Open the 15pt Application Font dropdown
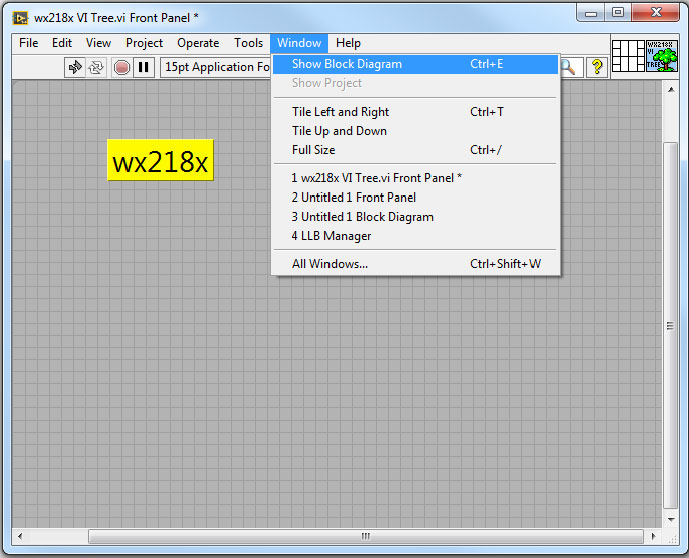Viewport: 689px width, 558px height. [x=216, y=67]
